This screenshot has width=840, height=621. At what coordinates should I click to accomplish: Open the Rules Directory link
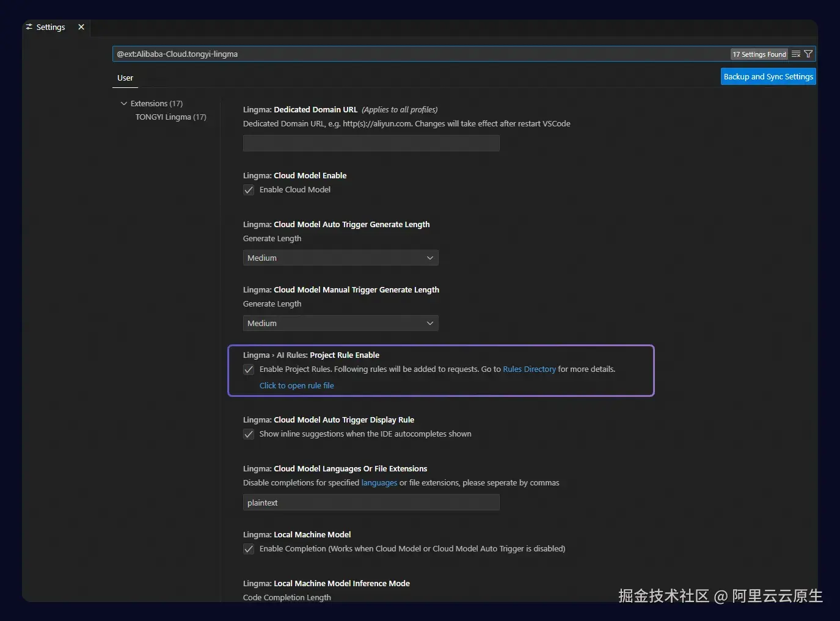(529, 369)
